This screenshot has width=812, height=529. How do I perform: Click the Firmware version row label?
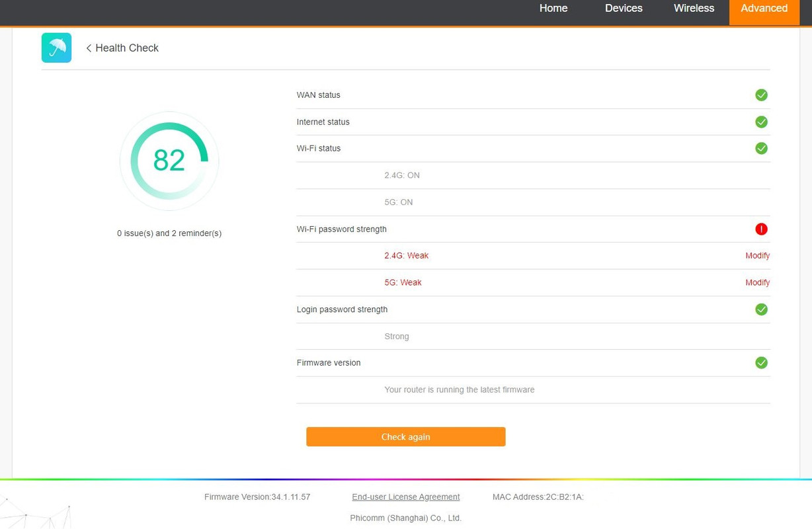point(329,362)
